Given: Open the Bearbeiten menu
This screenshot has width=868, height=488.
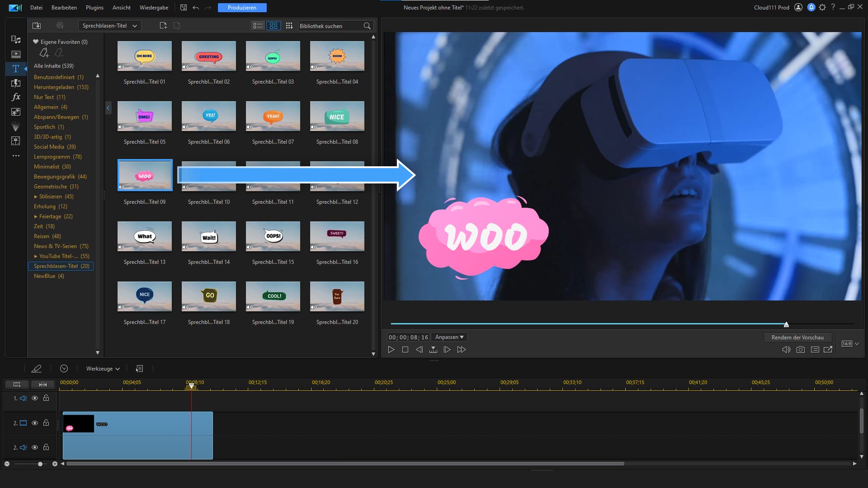Looking at the screenshot, I should [x=64, y=7].
